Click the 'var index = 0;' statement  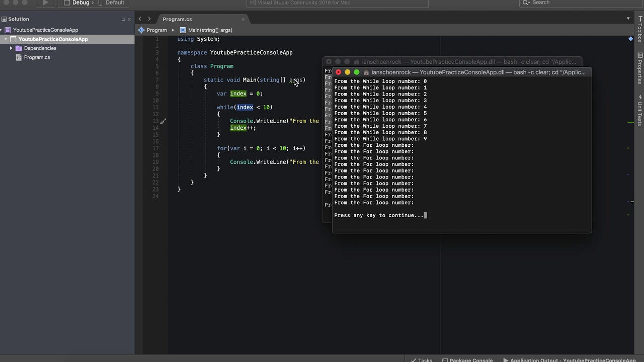click(x=239, y=94)
